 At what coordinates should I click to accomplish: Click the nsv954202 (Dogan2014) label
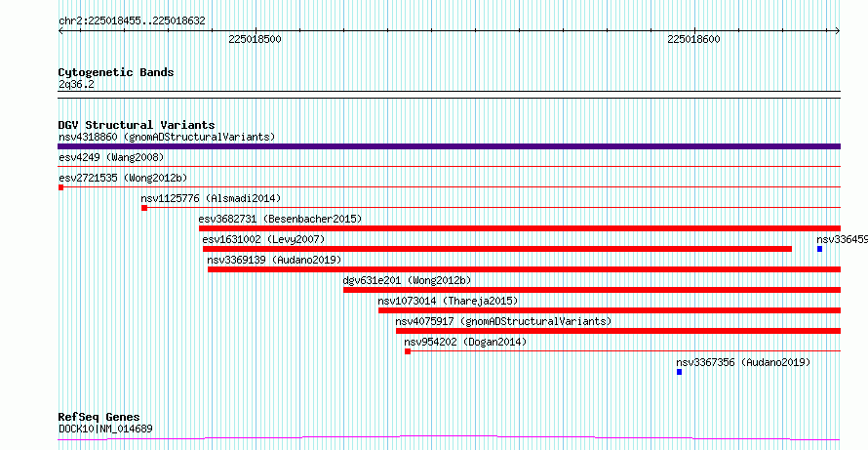(x=465, y=342)
